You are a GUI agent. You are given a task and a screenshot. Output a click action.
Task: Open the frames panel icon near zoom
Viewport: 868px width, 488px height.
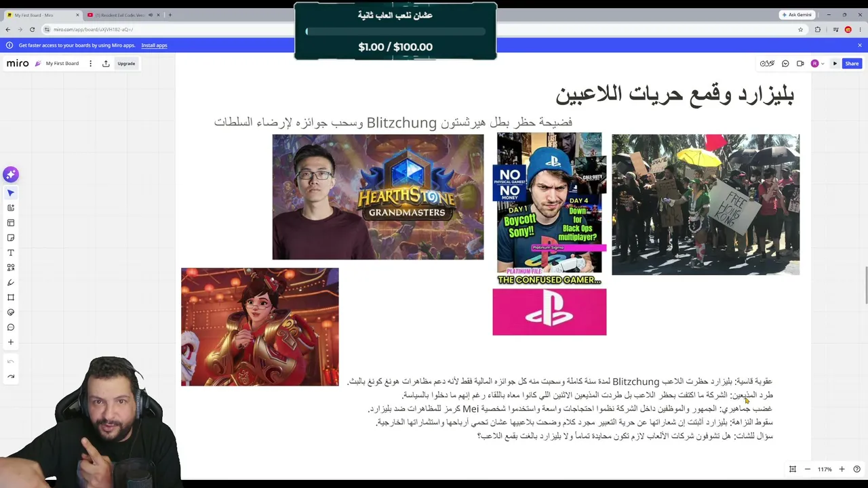(x=792, y=469)
